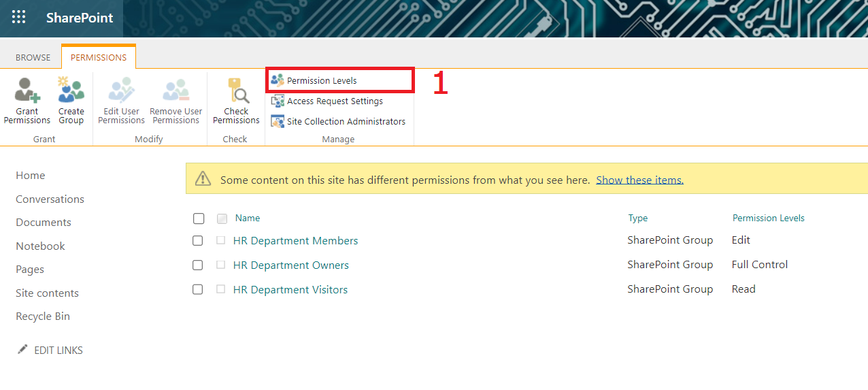This screenshot has width=868, height=390.
Task: Open Permission Levels in the ribbon
Action: [321, 80]
